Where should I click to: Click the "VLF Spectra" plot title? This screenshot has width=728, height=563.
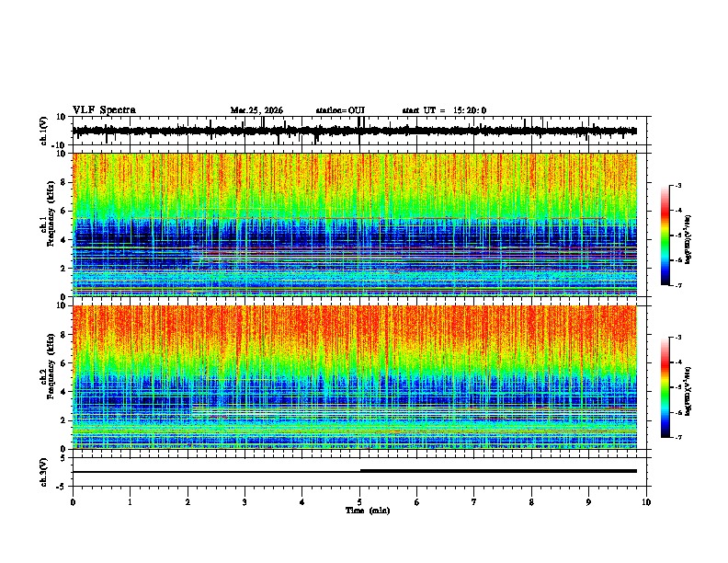pyautogui.click(x=104, y=110)
